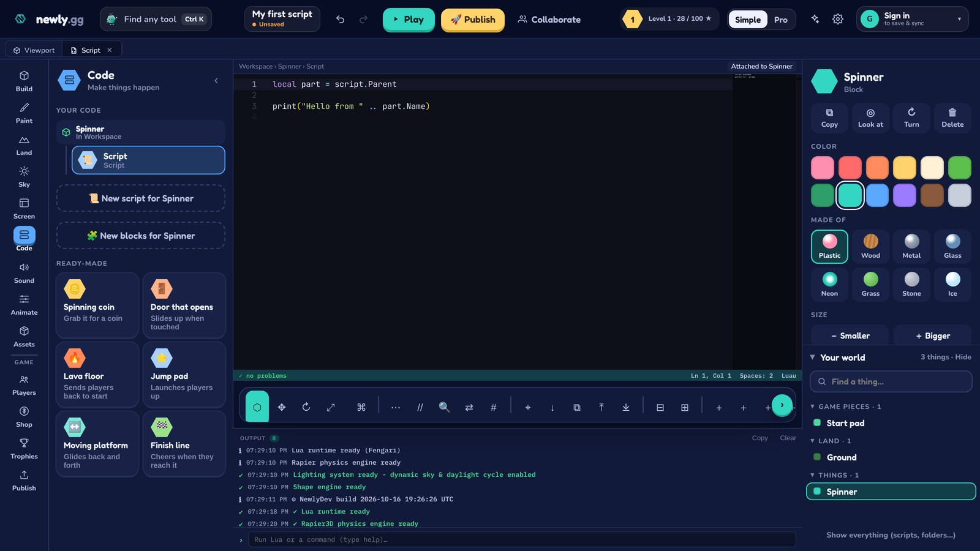Select the Land tool in sidebar

pyautogui.click(x=24, y=144)
